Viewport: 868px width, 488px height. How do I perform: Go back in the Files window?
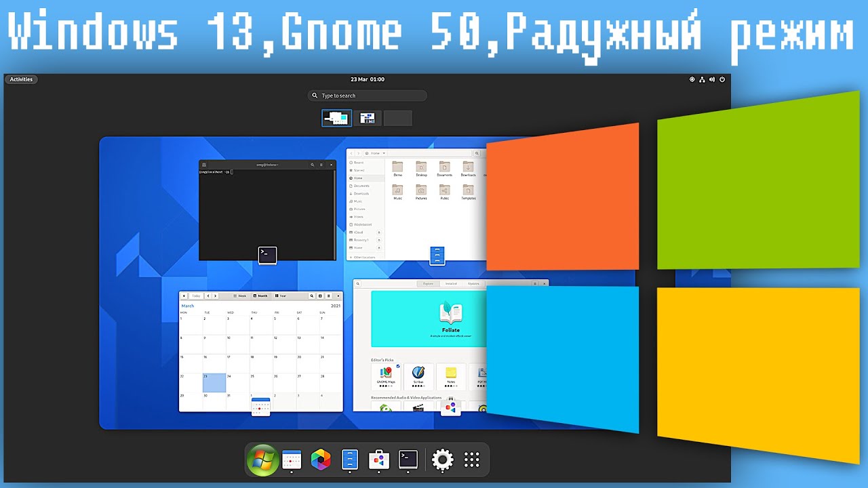coord(351,153)
